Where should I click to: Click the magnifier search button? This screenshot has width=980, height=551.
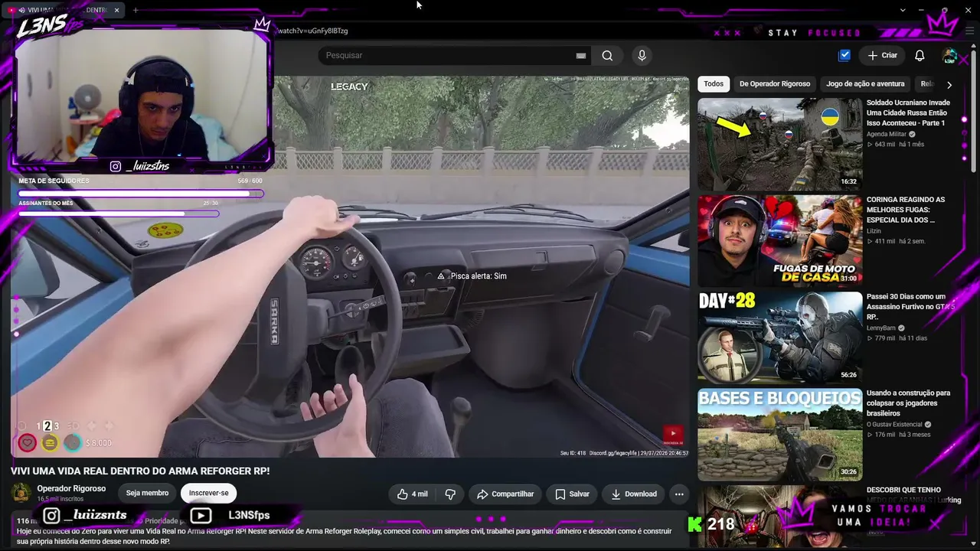pyautogui.click(x=607, y=55)
